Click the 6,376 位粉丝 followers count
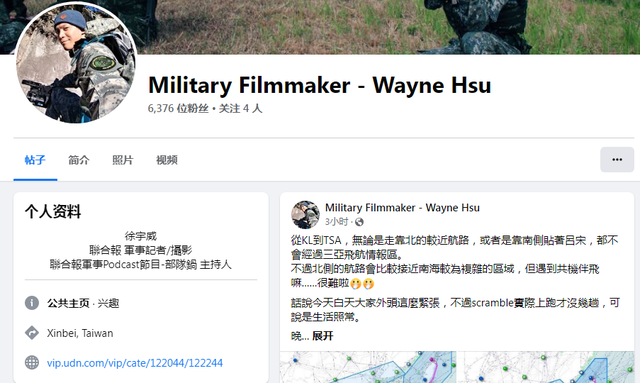Viewport: 640px width, 383px height. click(x=178, y=109)
